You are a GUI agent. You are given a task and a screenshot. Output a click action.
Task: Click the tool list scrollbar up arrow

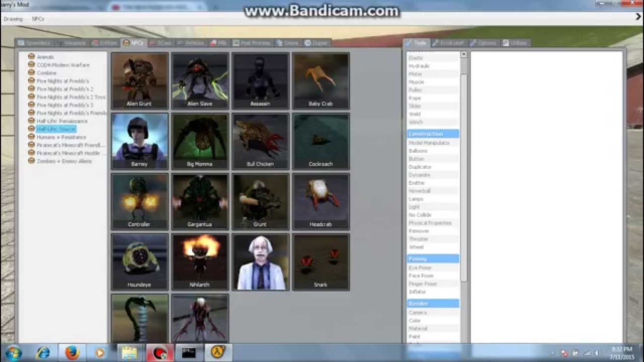click(x=464, y=55)
